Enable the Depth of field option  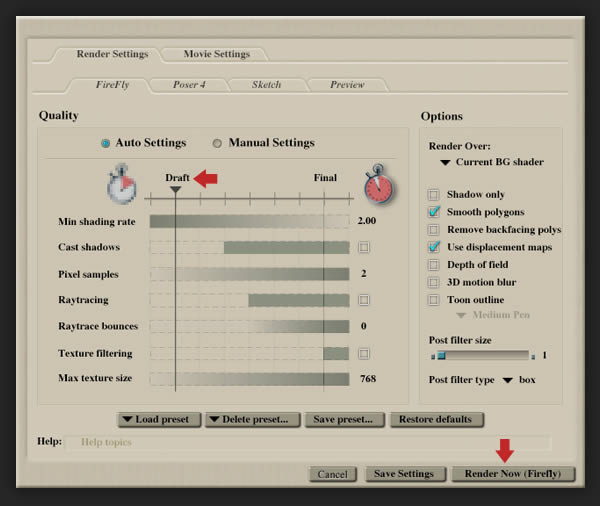tap(434, 265)
